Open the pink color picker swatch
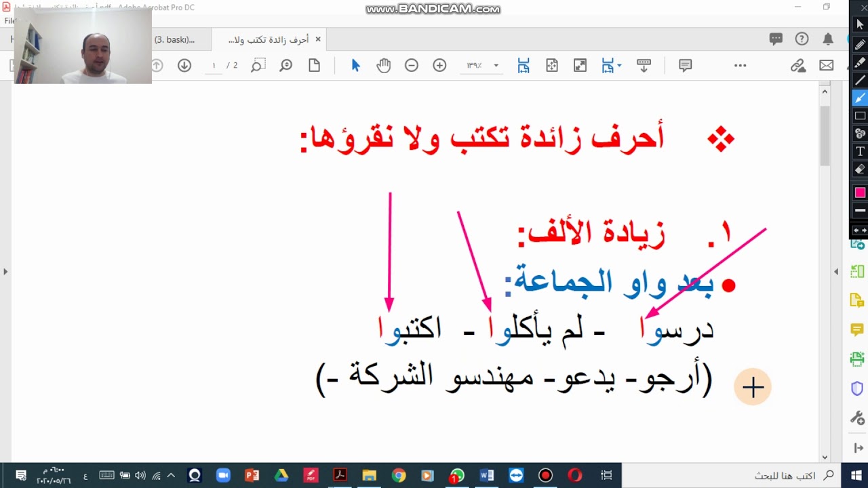 tap(860, 192)
